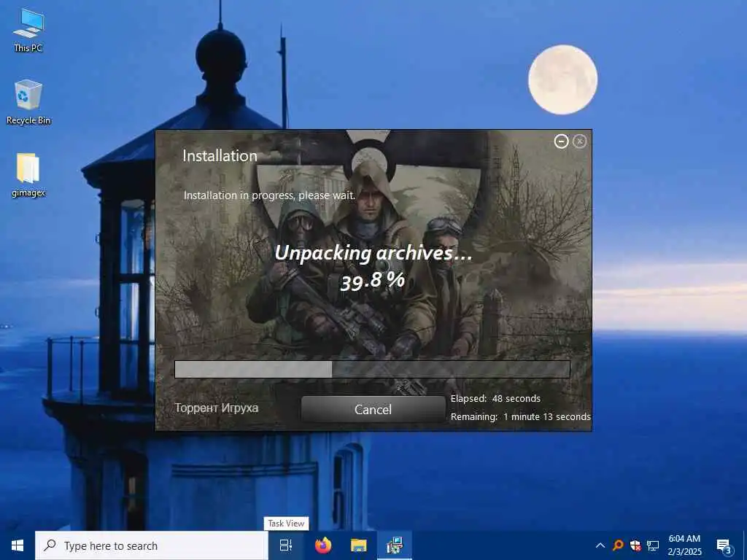Click the Unpacking archives status text
The image size is (747, 560).
click(373, 253)
